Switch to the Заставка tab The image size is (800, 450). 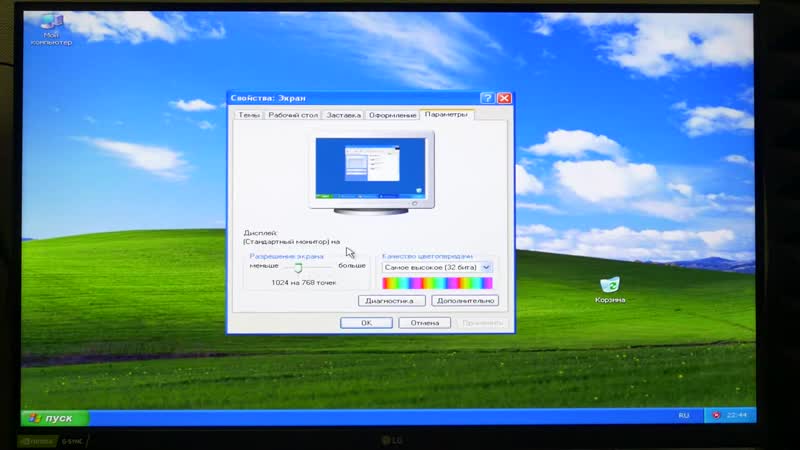(343, 115)
